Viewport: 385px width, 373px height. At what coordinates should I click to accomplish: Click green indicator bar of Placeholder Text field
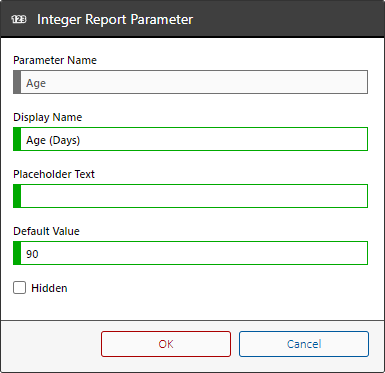pos(17,196)
